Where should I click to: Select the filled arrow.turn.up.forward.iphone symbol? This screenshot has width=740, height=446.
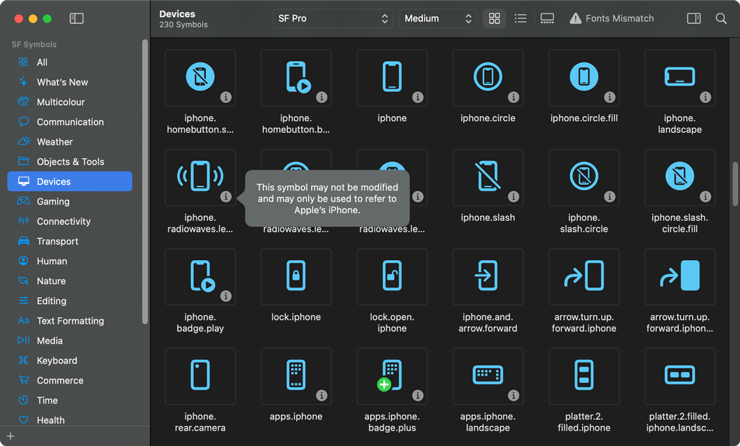pos(680,277)
